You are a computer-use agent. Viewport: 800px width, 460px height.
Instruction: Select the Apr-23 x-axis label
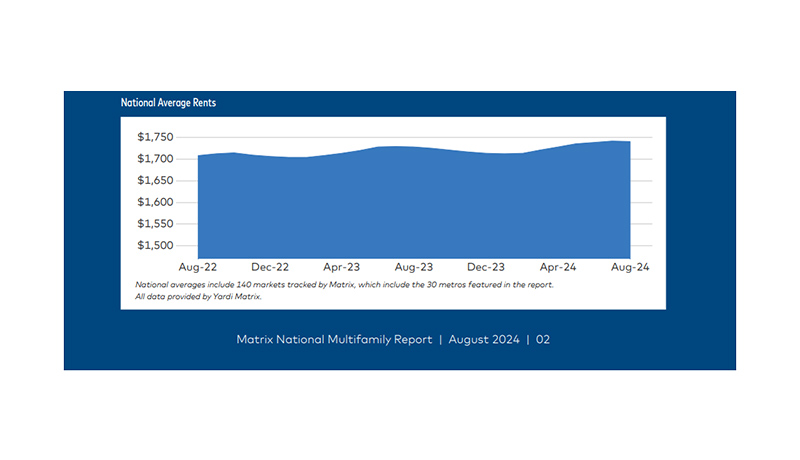click(342, 269)
